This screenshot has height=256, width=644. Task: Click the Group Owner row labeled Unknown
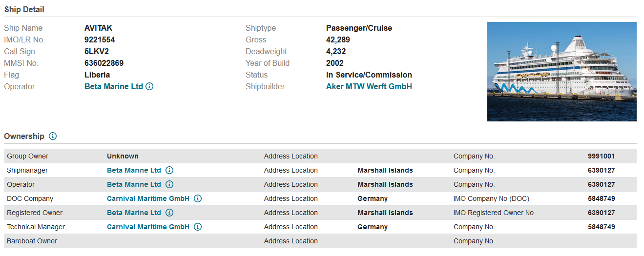(x=320, y=156)
